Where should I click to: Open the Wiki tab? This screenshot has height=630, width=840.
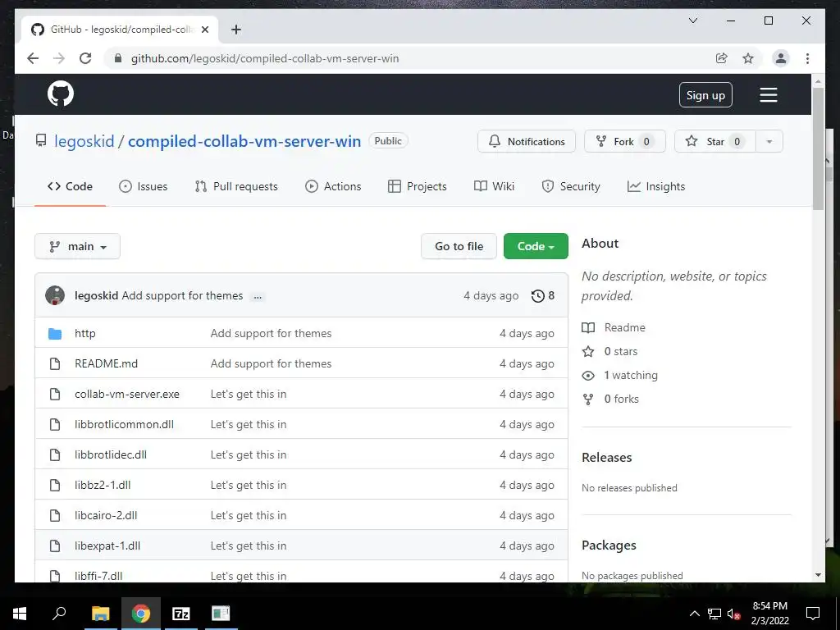coord(494,186)
